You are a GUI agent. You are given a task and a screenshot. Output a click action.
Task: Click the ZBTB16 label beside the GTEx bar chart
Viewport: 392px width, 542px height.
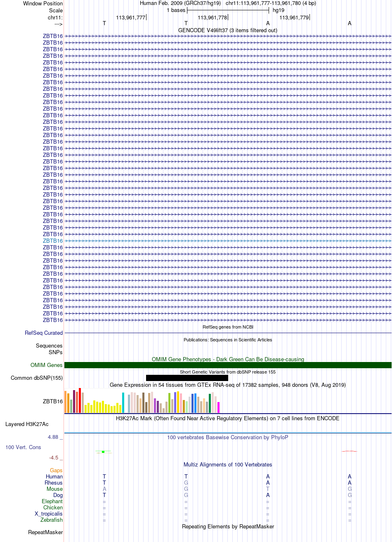[53, 401]
